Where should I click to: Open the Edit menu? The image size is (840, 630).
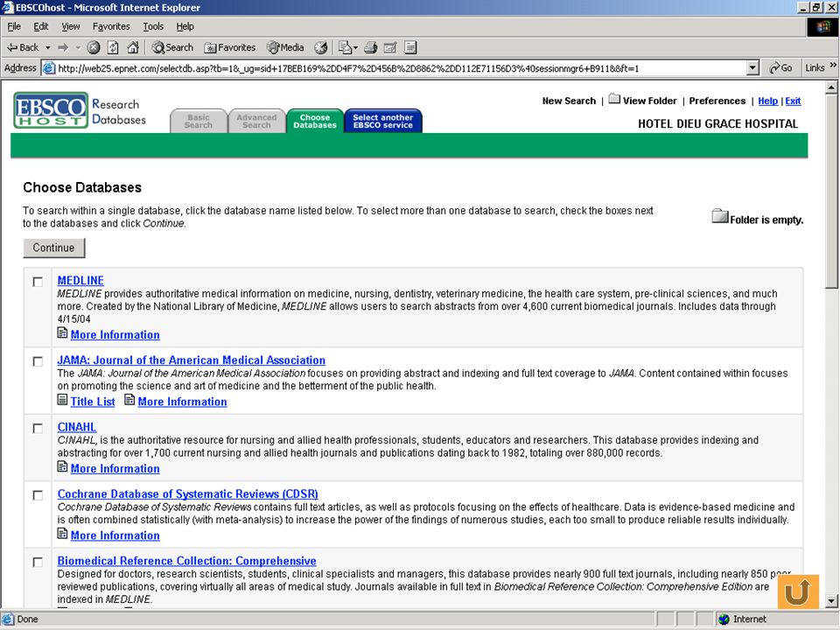tap(41, 26)
